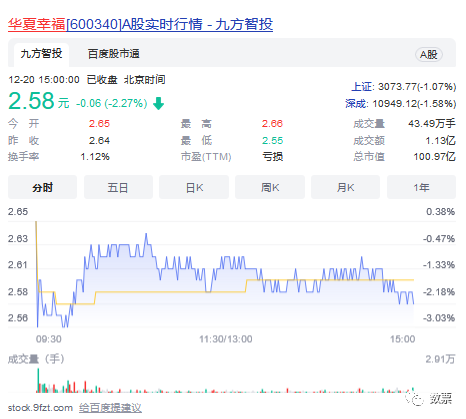Click the 11:30/13:00 time axis label
Screen dimensions: 466x419
pos(226,339)
